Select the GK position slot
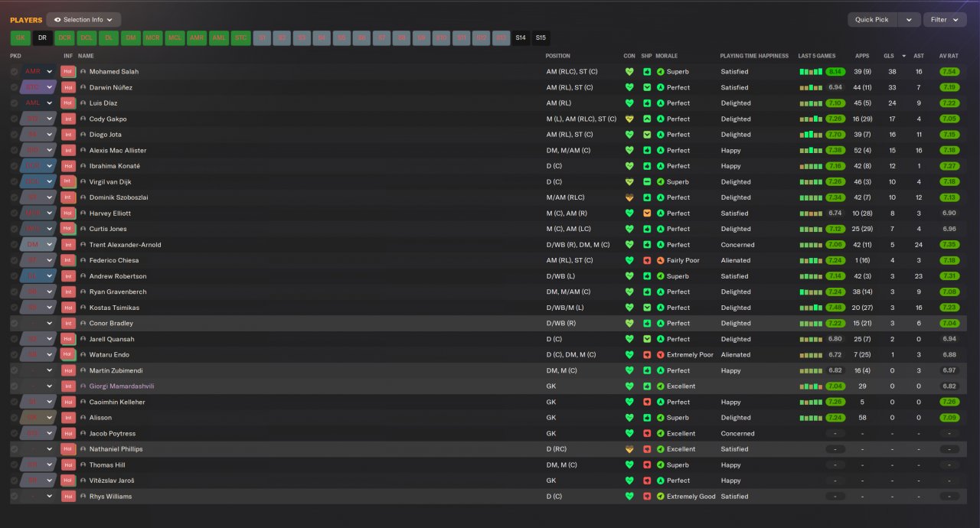The width and height of the screenshot is (980, 528). point(21,37)
